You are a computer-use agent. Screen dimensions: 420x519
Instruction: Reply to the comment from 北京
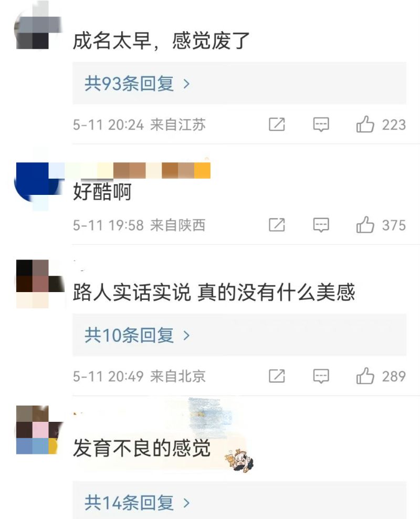coord(321,376)
